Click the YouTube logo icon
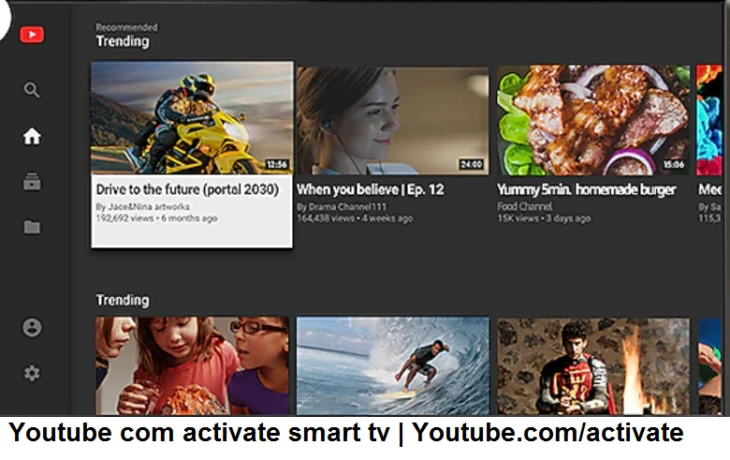Screen dimensions: 730x460 coord(32,35)
